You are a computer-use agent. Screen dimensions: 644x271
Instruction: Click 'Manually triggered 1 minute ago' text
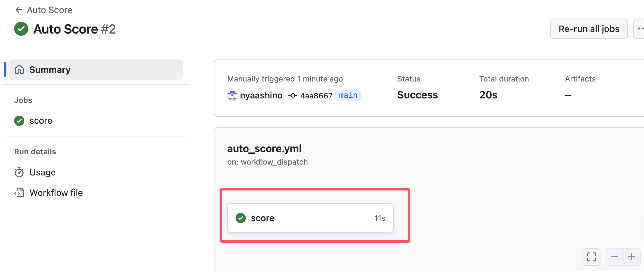tap(285, 79)
